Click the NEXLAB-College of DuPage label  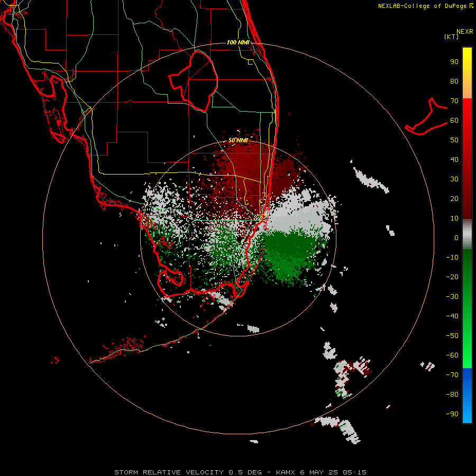coord(425,6)
